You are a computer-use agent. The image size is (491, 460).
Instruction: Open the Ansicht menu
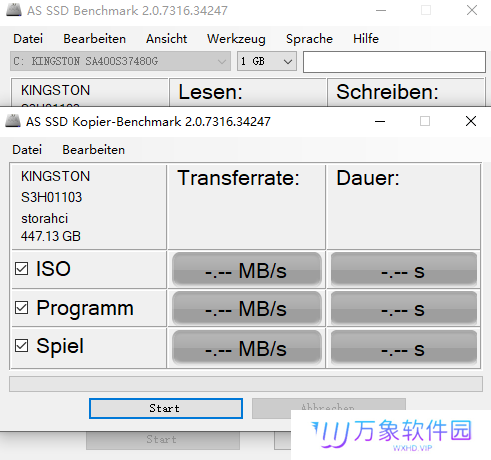tap(166, 39)
